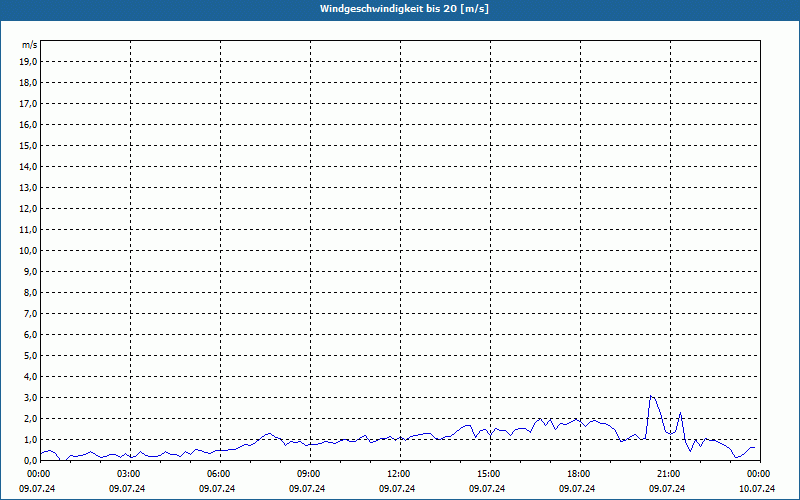Pick the "15,0" axis value
The height and width of the screenshot is (500, 800).
28,145
